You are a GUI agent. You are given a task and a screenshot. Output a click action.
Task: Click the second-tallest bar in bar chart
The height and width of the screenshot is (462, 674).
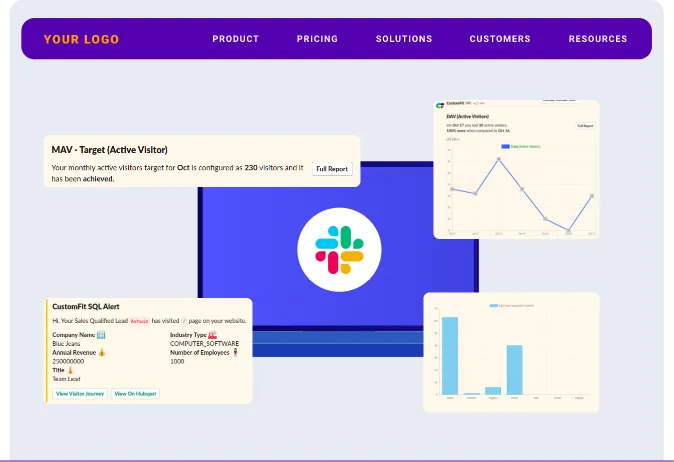[x=515, y=370]
